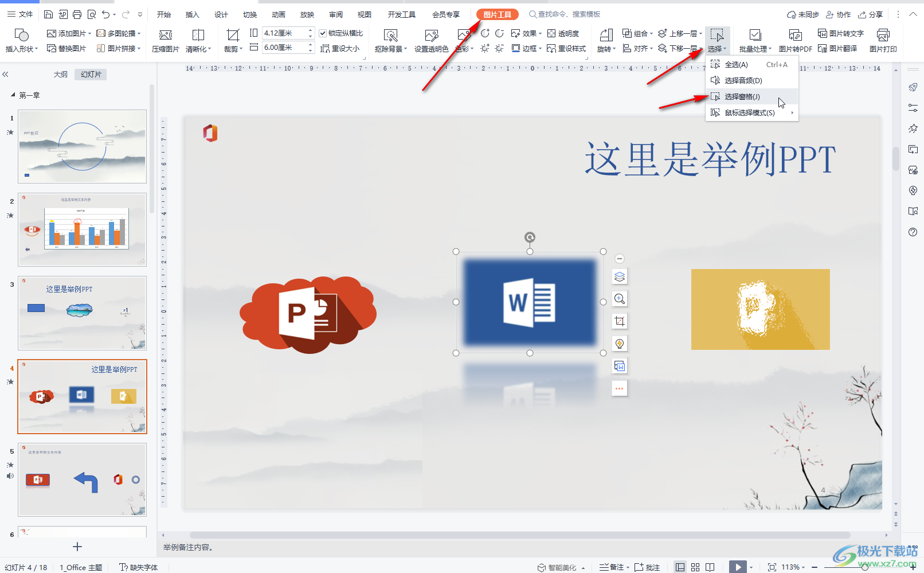The width and height of the screenshot is (924, 573).
Task: Click the save icon in quick access toolbar
Action: coord(49,14)
